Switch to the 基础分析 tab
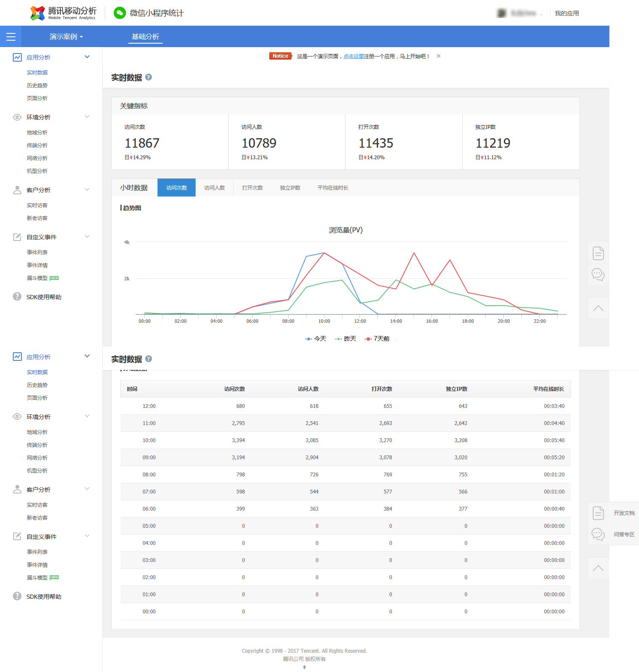 pyautogui.click(x=146, y=37)
